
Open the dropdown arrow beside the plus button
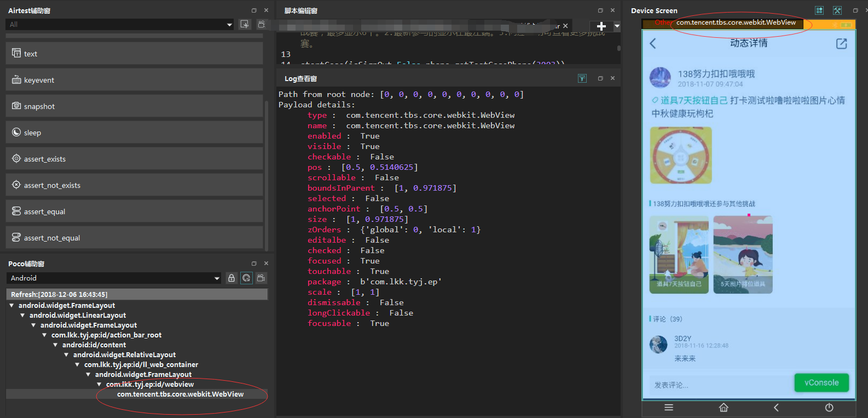coord(617,26)
